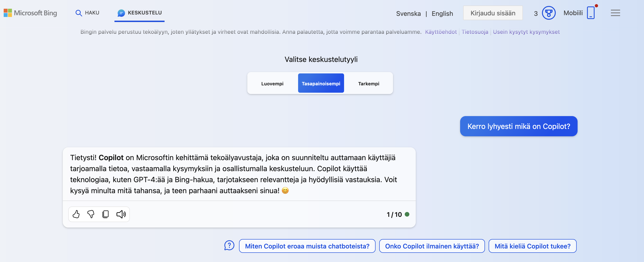Choose suggestion Onko Copilot ilmainen käyttää?

pos(432,246)
